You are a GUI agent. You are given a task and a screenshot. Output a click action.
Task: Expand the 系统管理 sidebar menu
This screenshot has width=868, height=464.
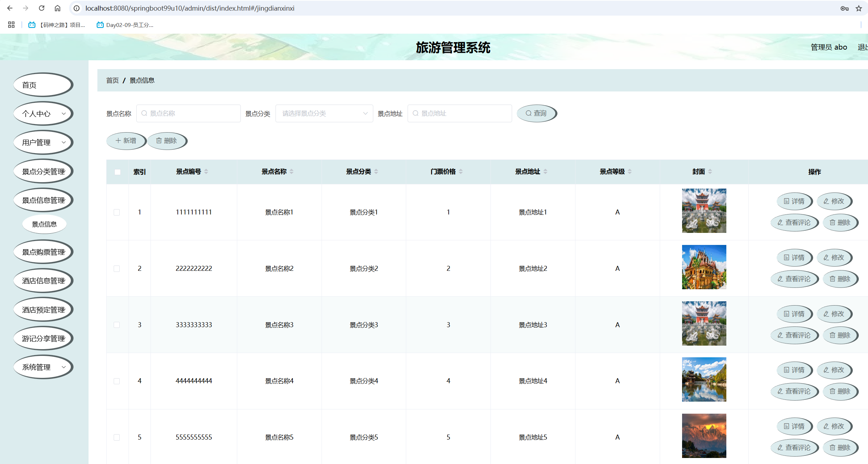click(43, 367)
